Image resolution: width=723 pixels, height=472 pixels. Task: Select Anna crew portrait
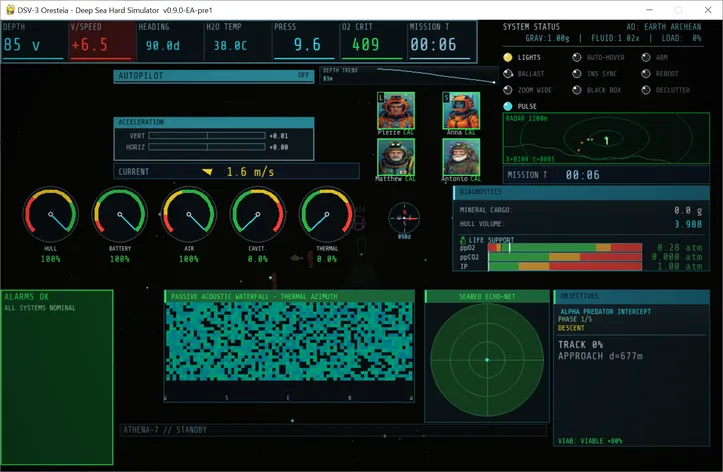click(461, 110)
